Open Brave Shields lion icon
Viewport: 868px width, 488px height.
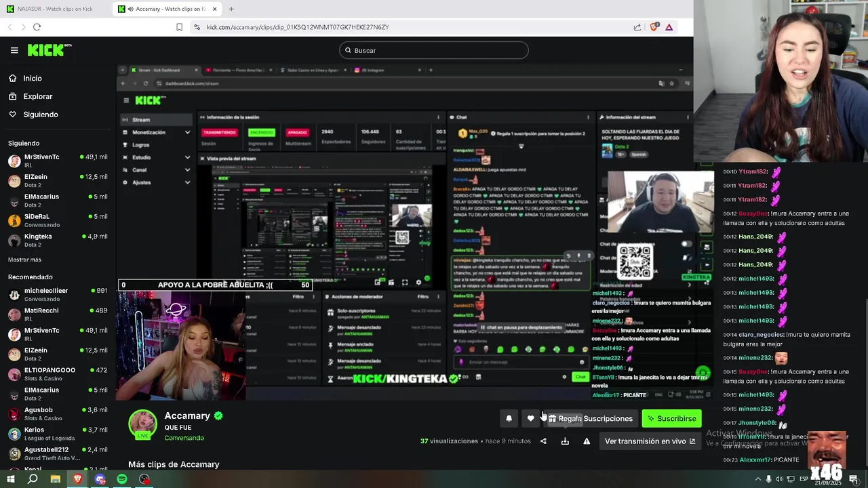(x=654, y=27)
